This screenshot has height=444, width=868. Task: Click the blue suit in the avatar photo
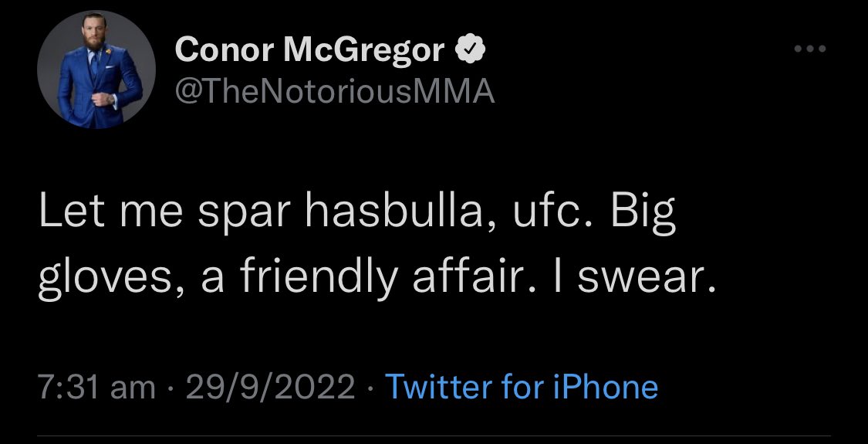[x=99, y=89]
